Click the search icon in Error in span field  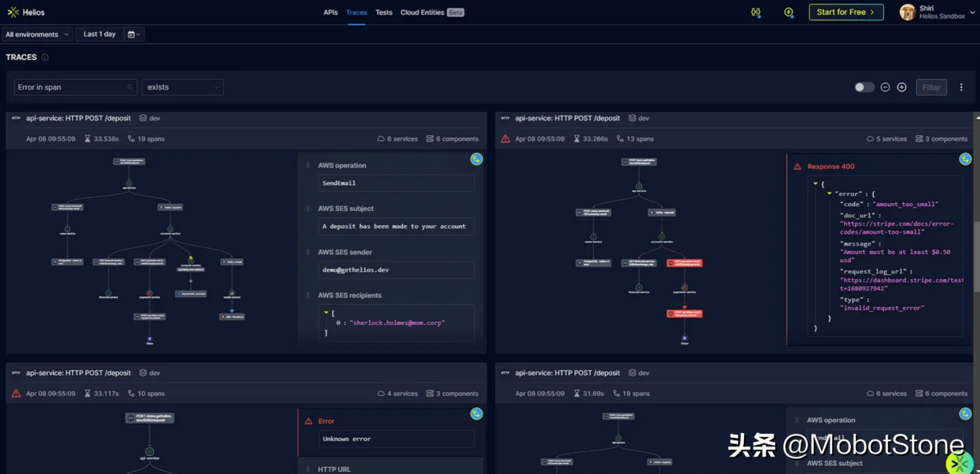(130, 87)
